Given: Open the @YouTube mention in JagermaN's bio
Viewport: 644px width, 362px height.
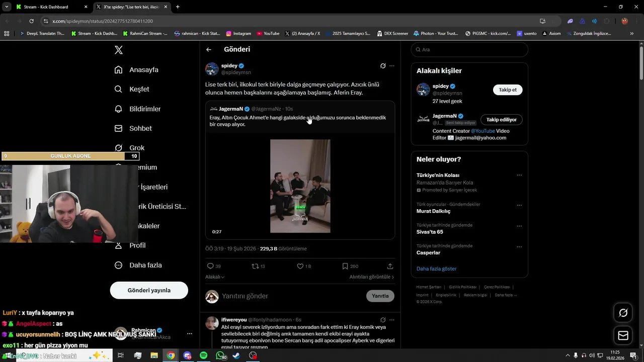Looking at the screenshot, I should tap(483, 131).
